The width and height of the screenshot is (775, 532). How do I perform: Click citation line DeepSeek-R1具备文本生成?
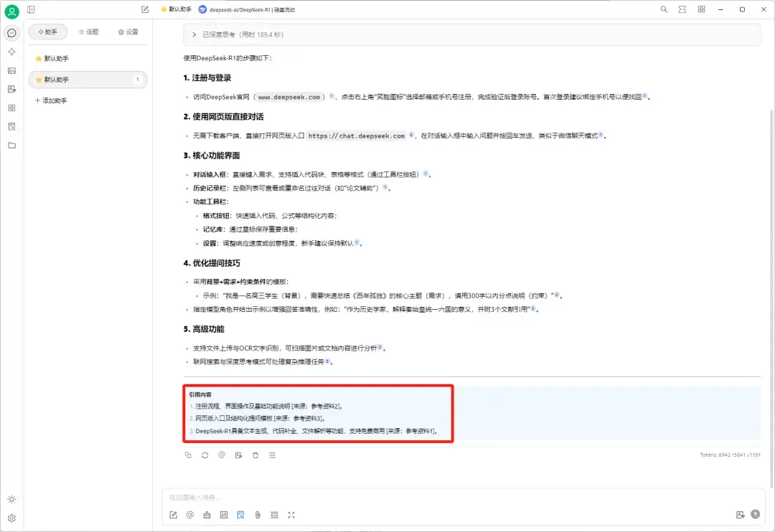[316, 431]
